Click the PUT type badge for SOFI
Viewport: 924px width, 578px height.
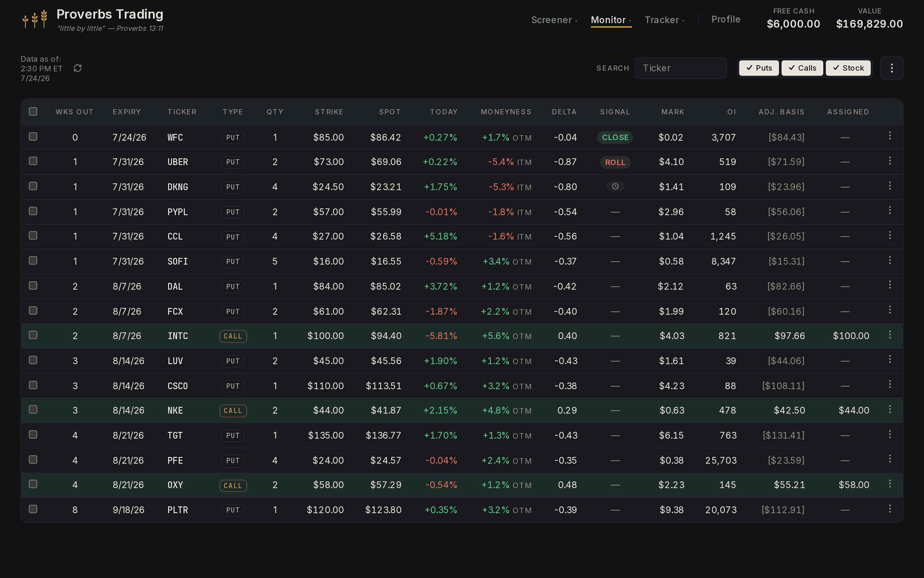coord(233,261)
